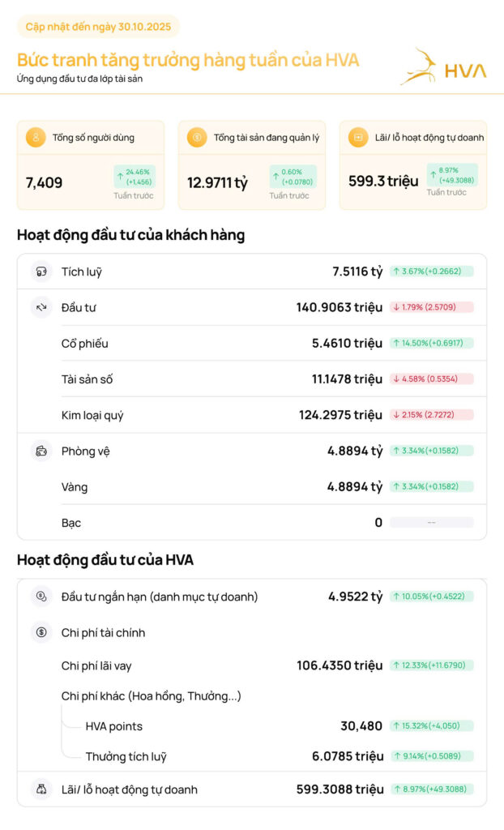The height and width of the screenshot is (830, 504).
Task: Click the HVA points sub-item
Action: point(114,726)
